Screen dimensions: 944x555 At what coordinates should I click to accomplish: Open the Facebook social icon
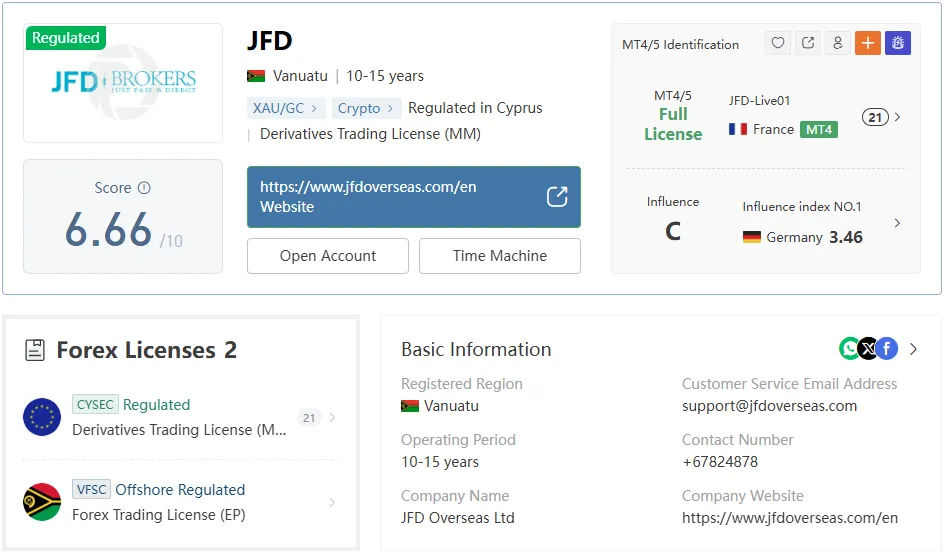(x=887, y=349)
